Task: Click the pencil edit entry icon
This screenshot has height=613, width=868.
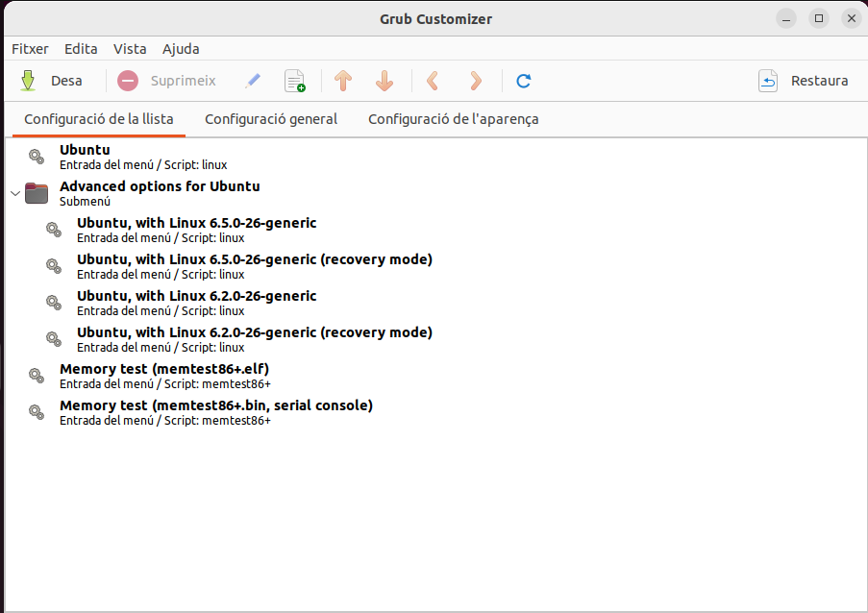Action: coord(253,81)
